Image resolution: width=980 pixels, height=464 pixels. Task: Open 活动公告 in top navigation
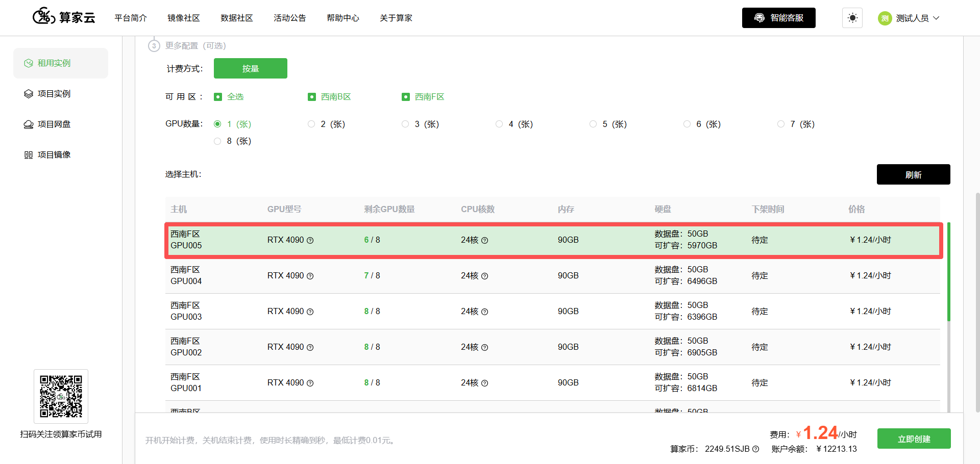(x=290, y=18)
